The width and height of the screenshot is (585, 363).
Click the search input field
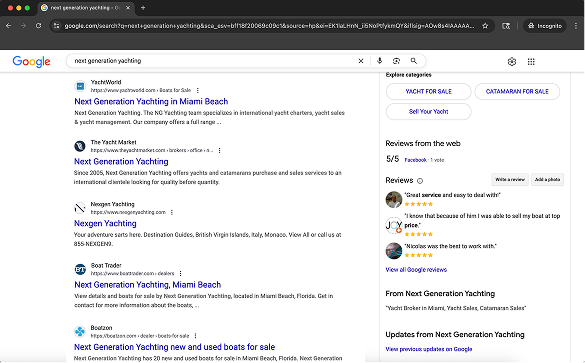click(213, 61)
